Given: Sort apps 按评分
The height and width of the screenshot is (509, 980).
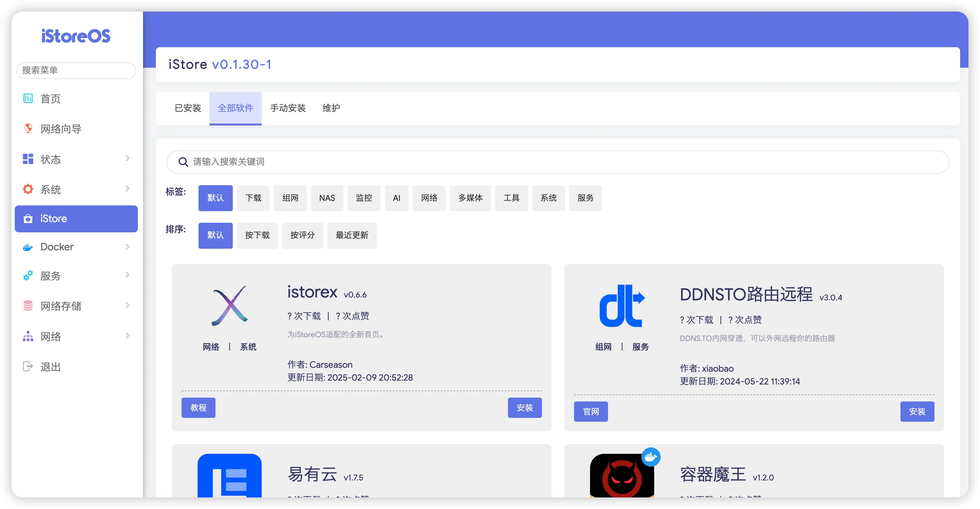Looking at the screenshot, I should [302, 236].
